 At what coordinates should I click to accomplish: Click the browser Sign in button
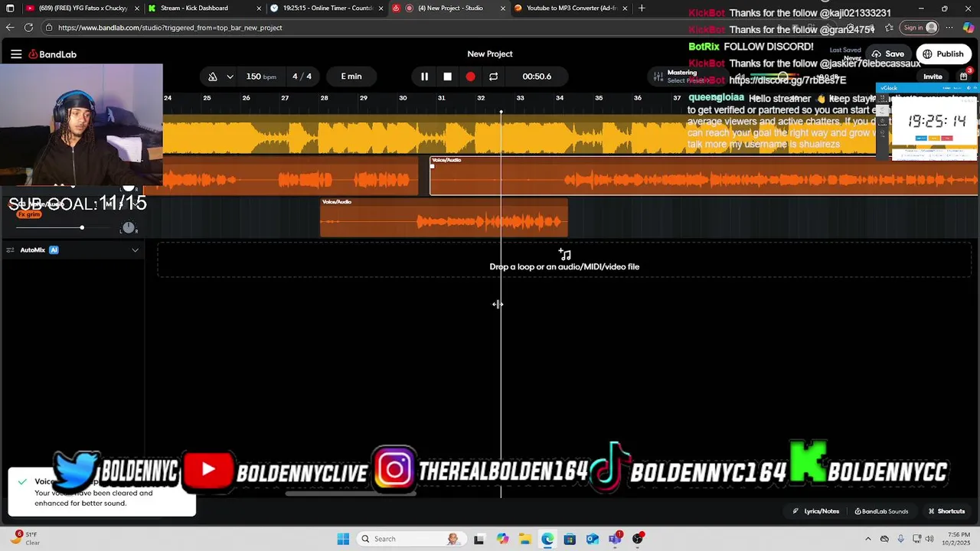pos(920,28)
